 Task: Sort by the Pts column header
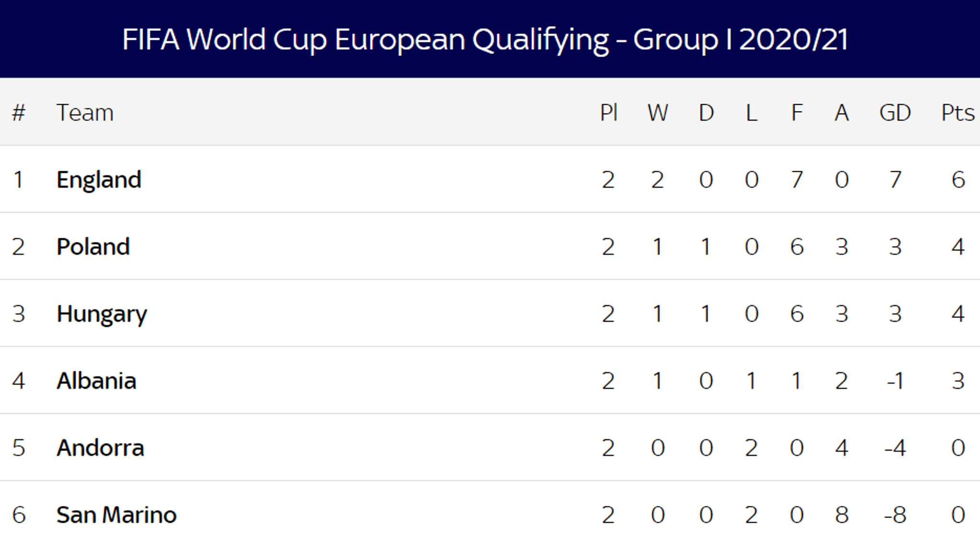point(958,113)
